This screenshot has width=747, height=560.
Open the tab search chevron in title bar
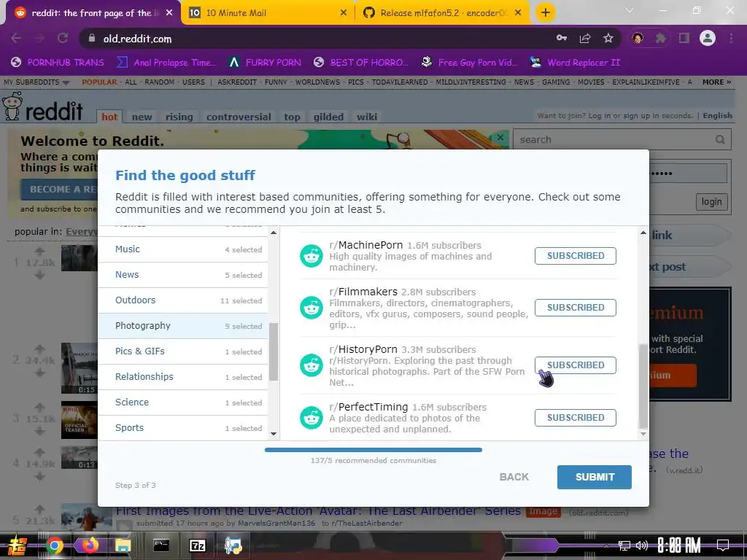pyautogui.click(x=630, y=10)
